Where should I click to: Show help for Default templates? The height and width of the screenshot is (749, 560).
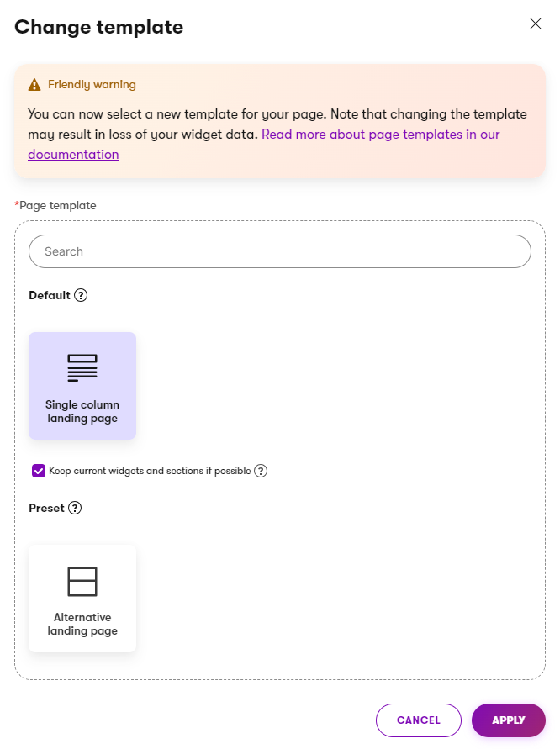pyautogui.click(x=81, y=295)
